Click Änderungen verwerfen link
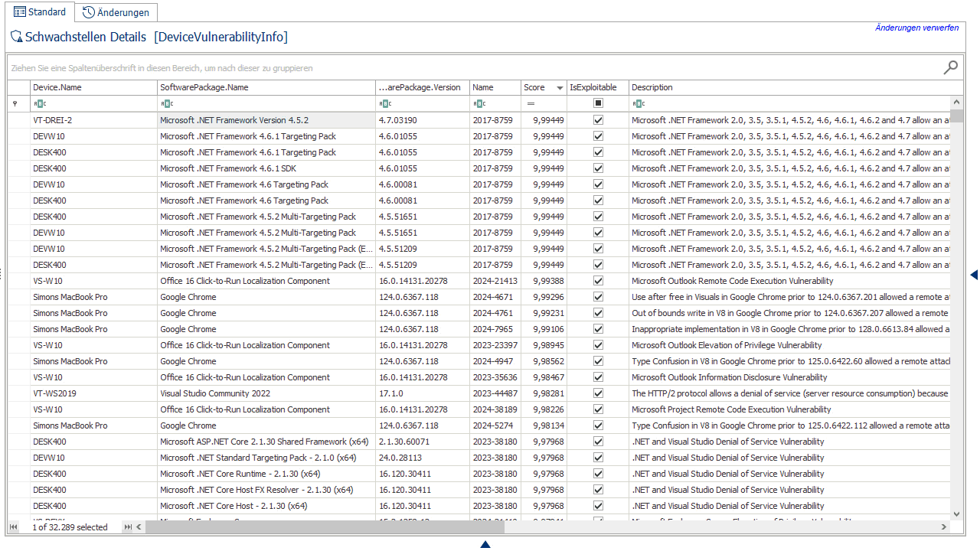The width and height of the screenshot is (980, 551). pyautogui.click(x=916, y=28)
